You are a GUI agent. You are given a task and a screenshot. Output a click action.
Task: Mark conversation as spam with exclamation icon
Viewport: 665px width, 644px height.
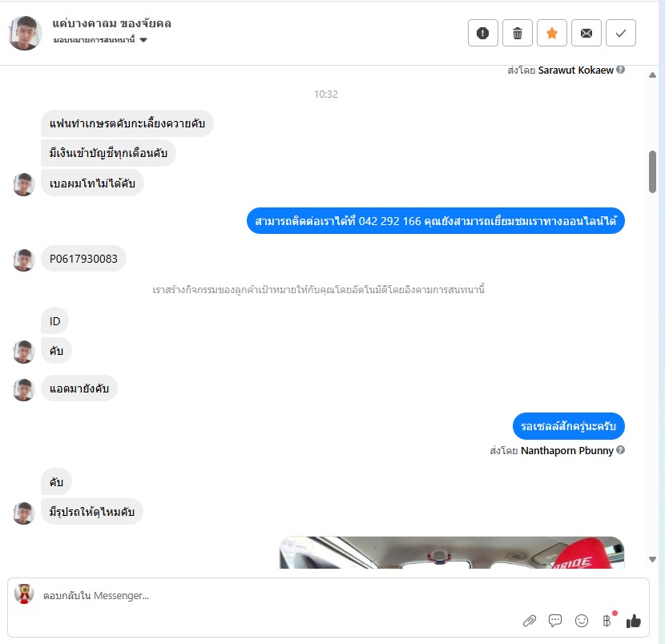(x=482, y=33)
